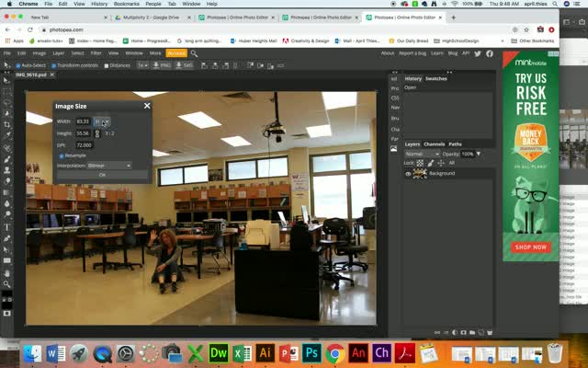Select the Type tool
Viewport: 588px width, 368px height.
6,227
